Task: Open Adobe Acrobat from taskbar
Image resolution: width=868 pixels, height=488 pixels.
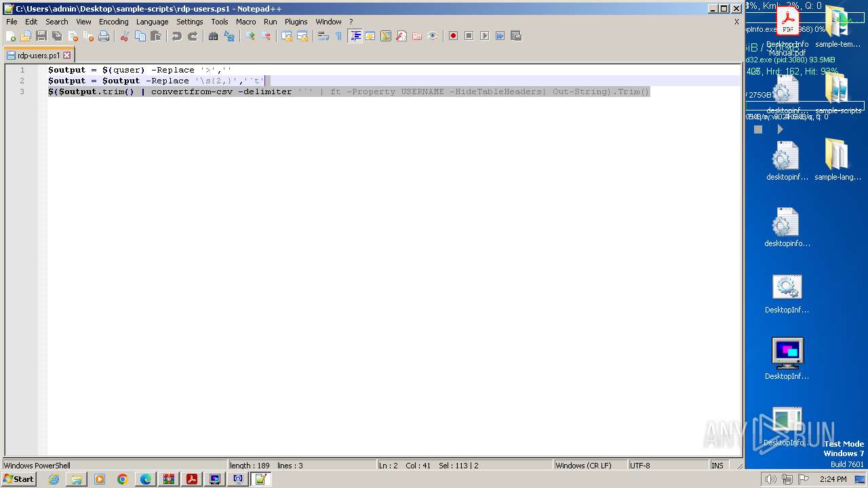Action: (192, 479)
